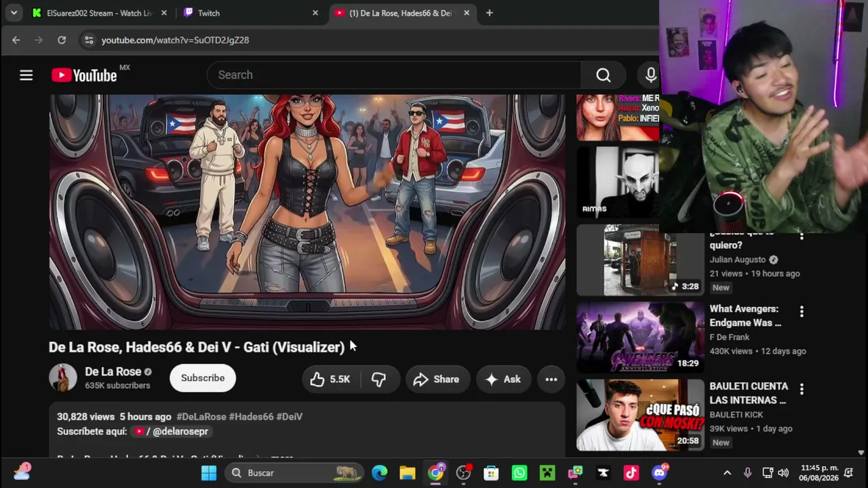This screenshot has height=488, width=868.
Task: Open the Windows Start menu
Action: pos(209,473)
